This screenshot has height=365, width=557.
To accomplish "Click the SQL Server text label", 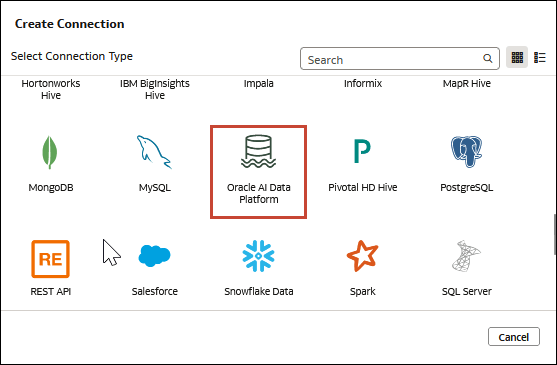I will pyautogui.click(x=466, y=292).
